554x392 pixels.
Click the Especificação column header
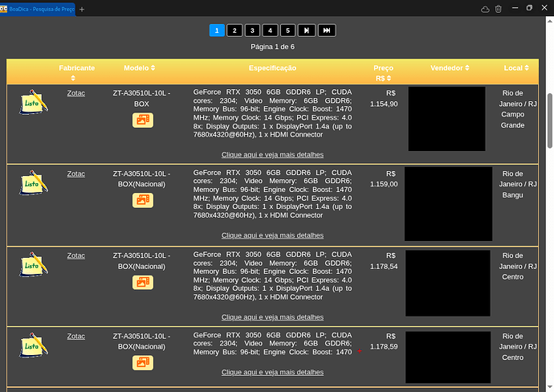point(272,67)
